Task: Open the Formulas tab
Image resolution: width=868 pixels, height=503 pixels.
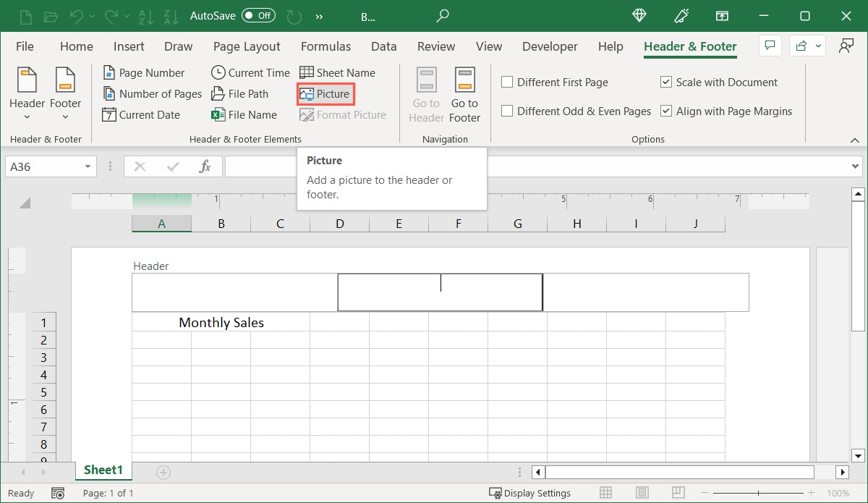Action: click(325, 46)
